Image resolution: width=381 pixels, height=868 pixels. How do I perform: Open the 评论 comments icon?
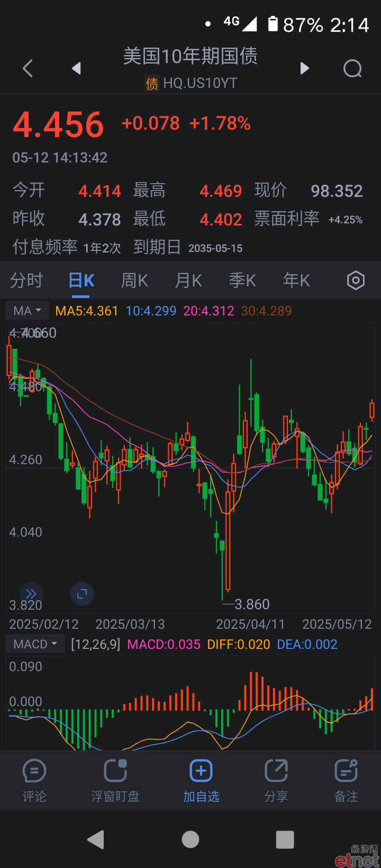pos(34,781)
